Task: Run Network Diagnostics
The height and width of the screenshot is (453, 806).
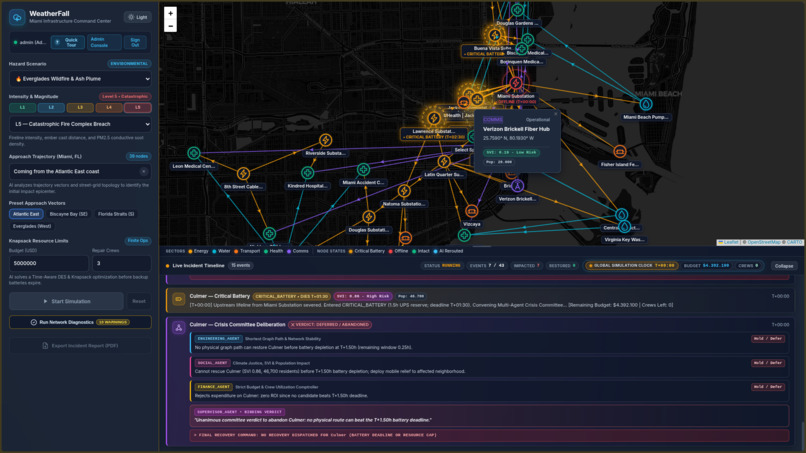Action: [80, 322]
